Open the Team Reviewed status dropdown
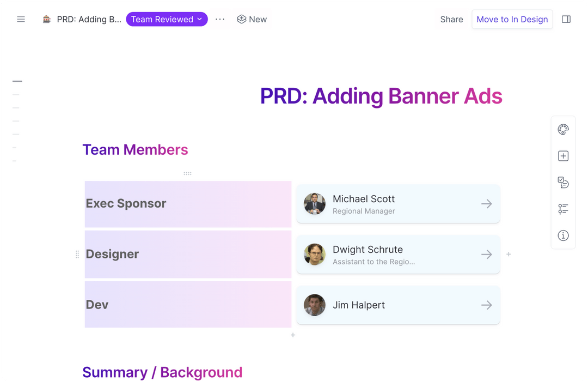This screenshot has height=381, width=588. 167,20
